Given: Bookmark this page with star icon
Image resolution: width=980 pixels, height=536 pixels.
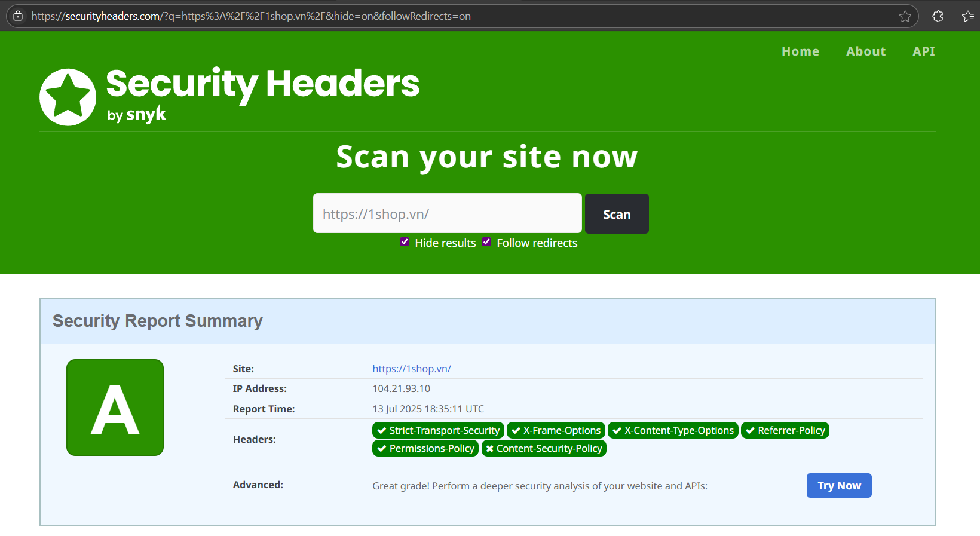Looking at the screenshot, I should (905, 16).
